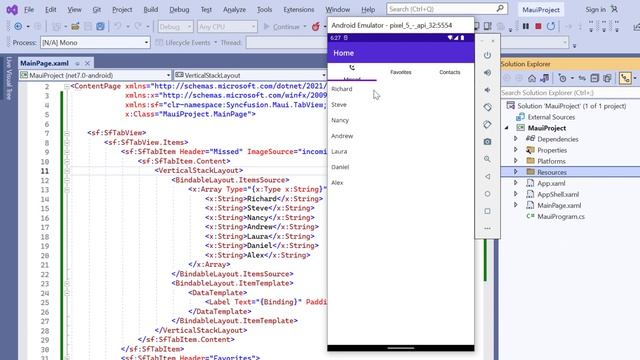
Task: Open the Build menu
Action: (151, 9)
